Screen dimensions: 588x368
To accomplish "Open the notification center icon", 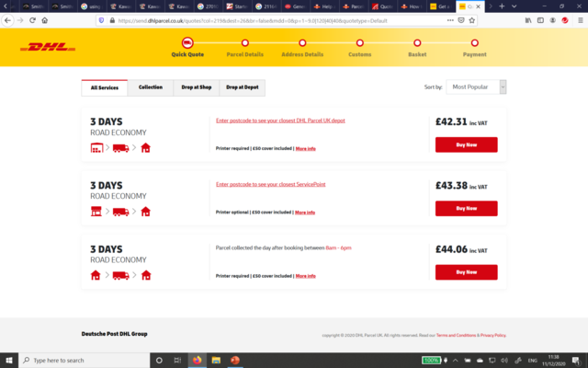I will (x=576, y=361).
